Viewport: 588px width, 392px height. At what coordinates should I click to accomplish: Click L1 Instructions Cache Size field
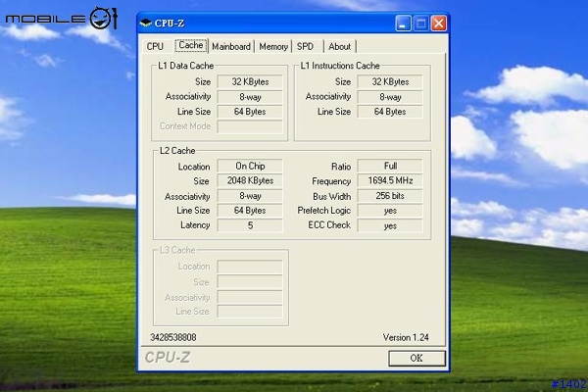pos(390,81)
